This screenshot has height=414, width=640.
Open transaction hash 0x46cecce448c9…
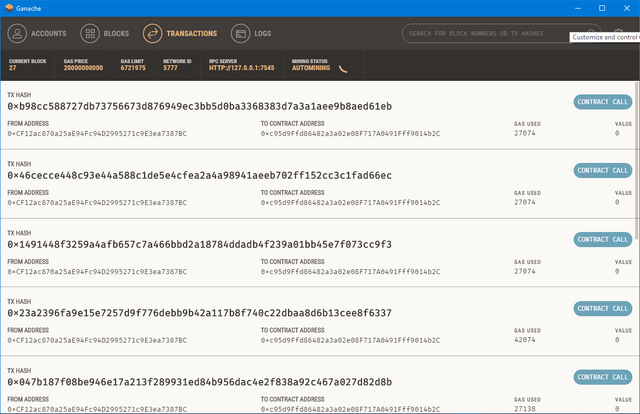coord(200,176)
